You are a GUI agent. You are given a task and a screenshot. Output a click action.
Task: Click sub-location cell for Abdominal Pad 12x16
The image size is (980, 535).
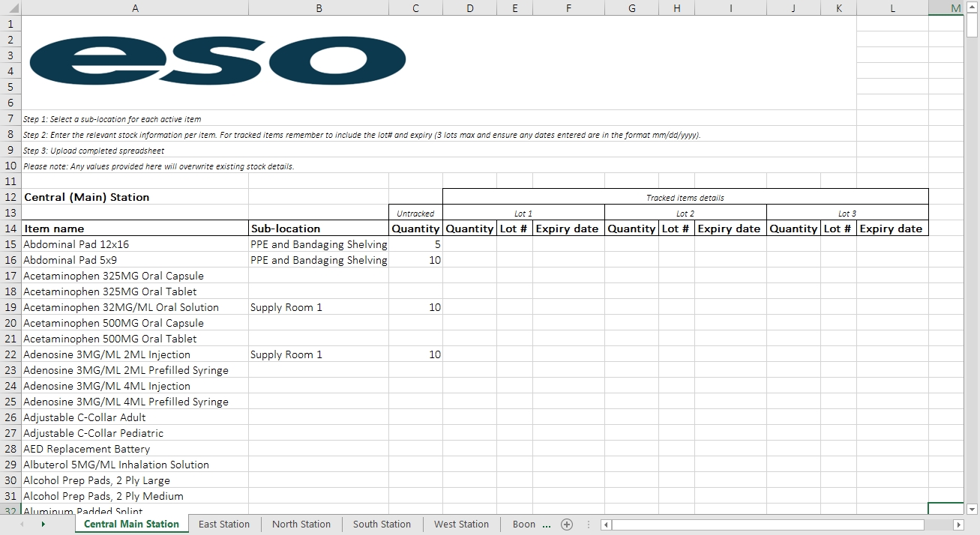pos(319,244)
